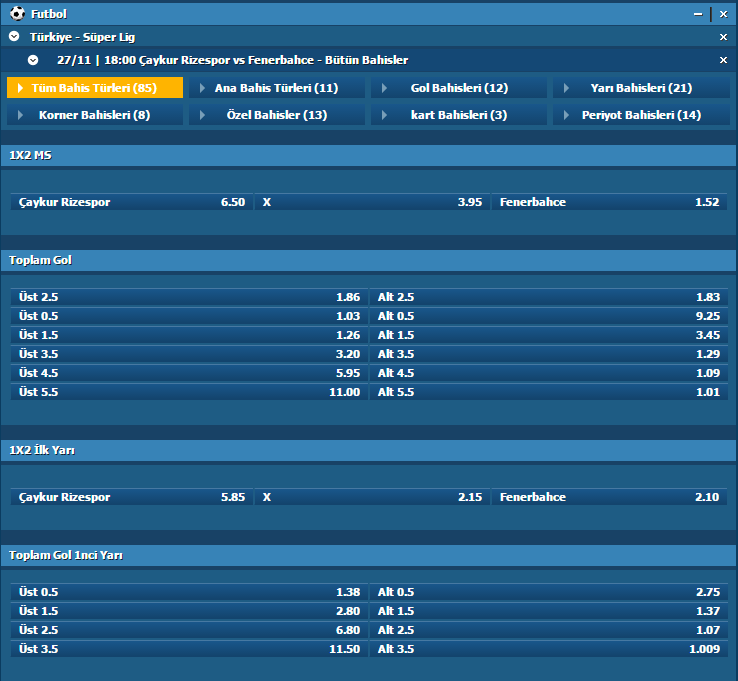
Task: Click the soccer ball Futbol icon
Action: (17, 14)
